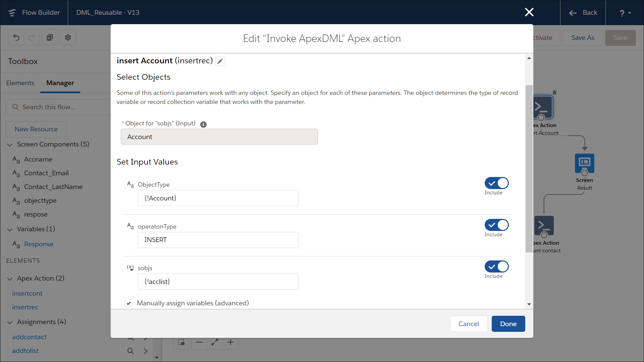Image resolution: width=644 pixels, height=362 pixels.
Task: Open the Manager tab
Action: (60, 83)
